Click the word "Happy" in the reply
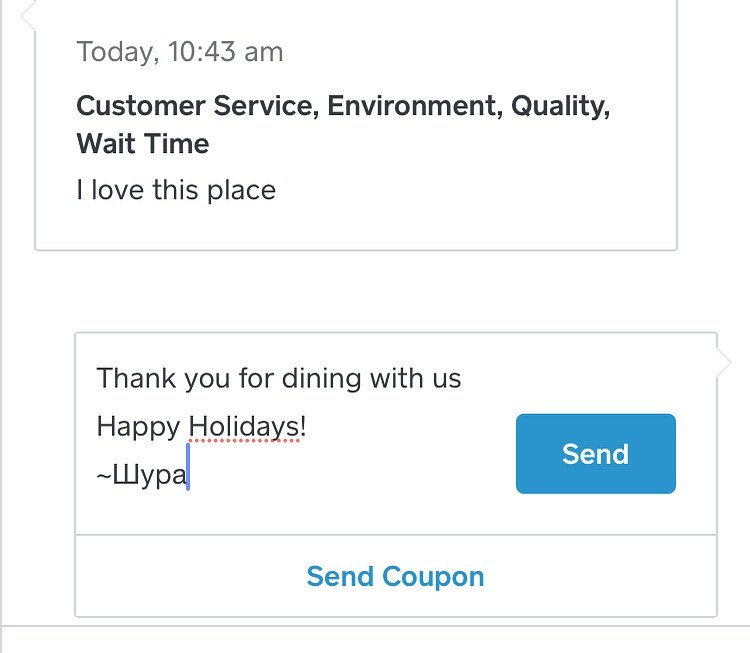Image resolution: width=750 pixels, height=653 pixels. (x=138, y=428)
